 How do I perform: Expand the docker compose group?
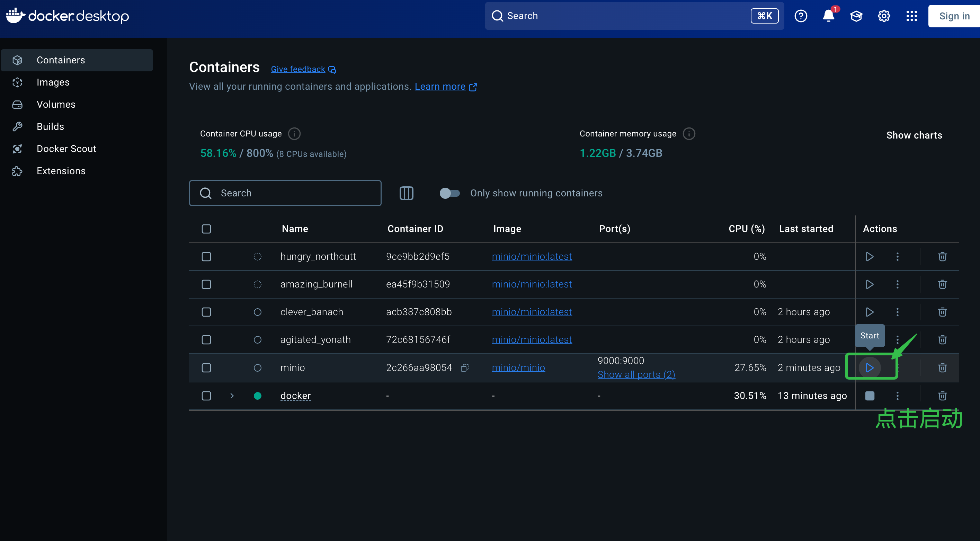[x=232, y=396]
